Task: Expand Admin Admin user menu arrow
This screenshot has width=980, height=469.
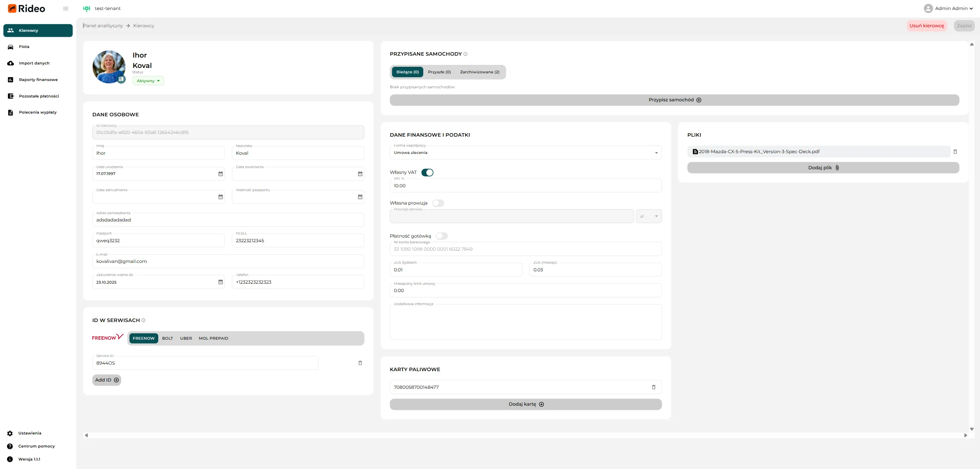Action: point(971,8)
